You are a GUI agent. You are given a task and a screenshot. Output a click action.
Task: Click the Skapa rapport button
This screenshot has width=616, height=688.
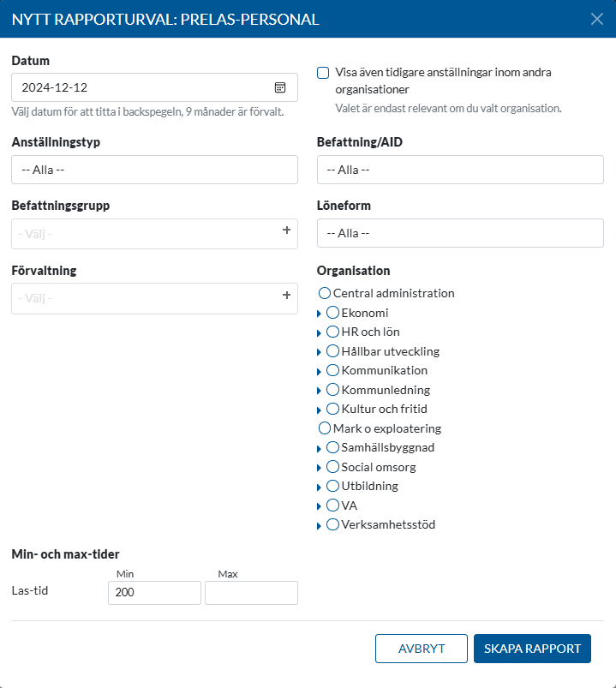point(532,649)
